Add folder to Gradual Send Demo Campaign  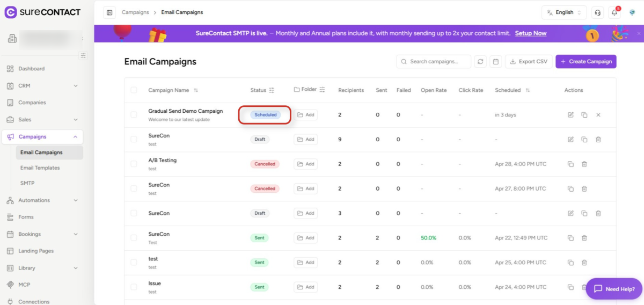306,115
